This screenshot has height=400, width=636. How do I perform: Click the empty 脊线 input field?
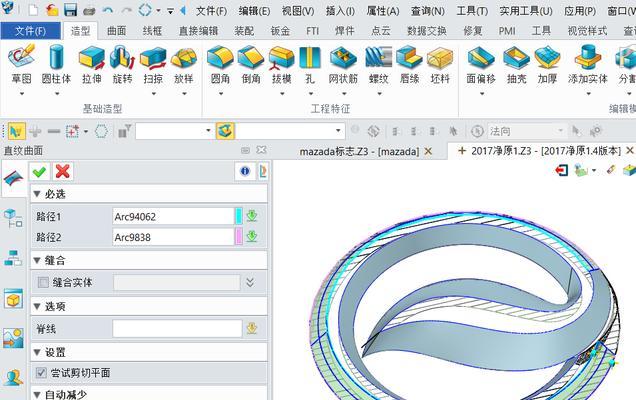[177, 329]
